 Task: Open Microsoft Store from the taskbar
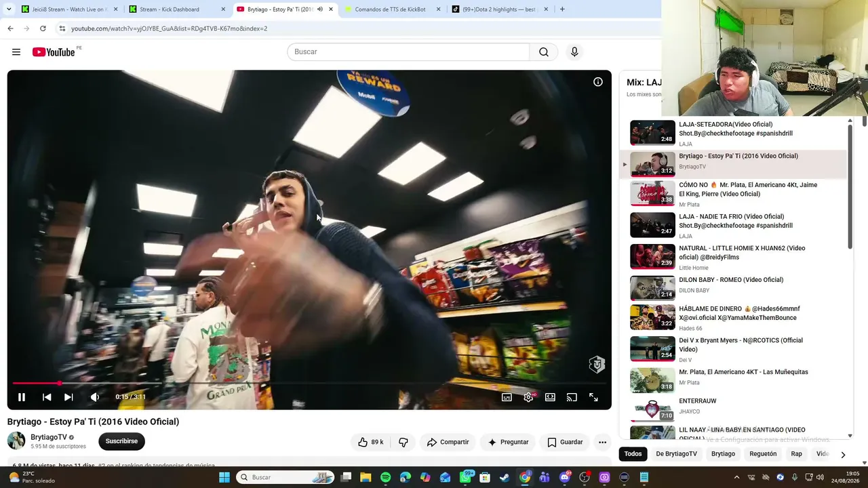tap(485, 477)
